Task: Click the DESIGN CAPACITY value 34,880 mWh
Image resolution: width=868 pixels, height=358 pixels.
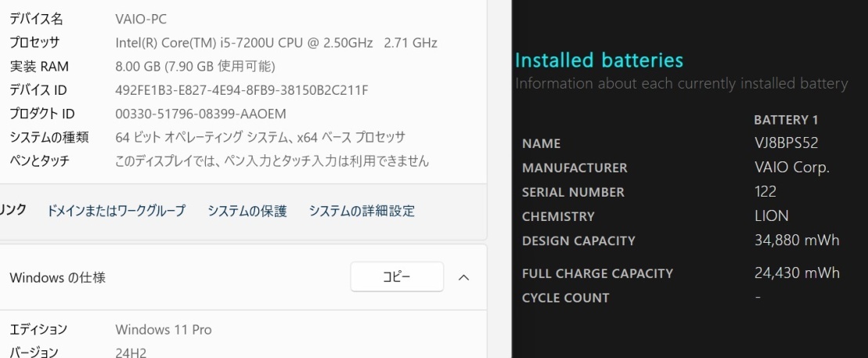Action: pyautogui.click(x=797, y=240)
